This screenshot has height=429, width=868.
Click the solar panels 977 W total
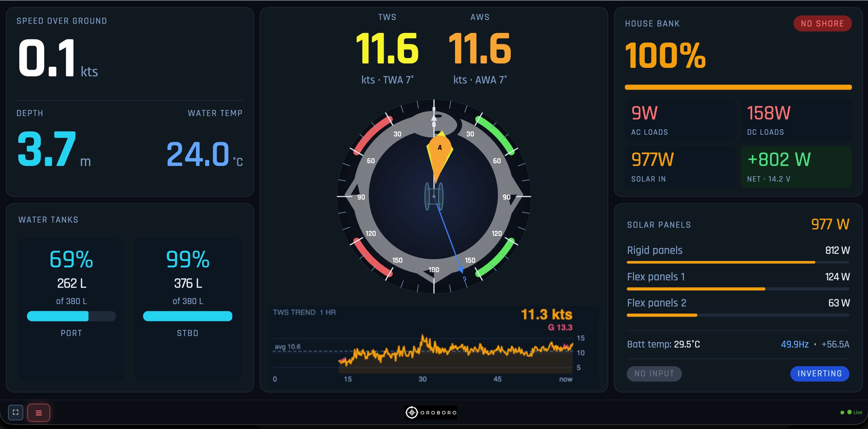pyautogui.click(x=830, y=224)
